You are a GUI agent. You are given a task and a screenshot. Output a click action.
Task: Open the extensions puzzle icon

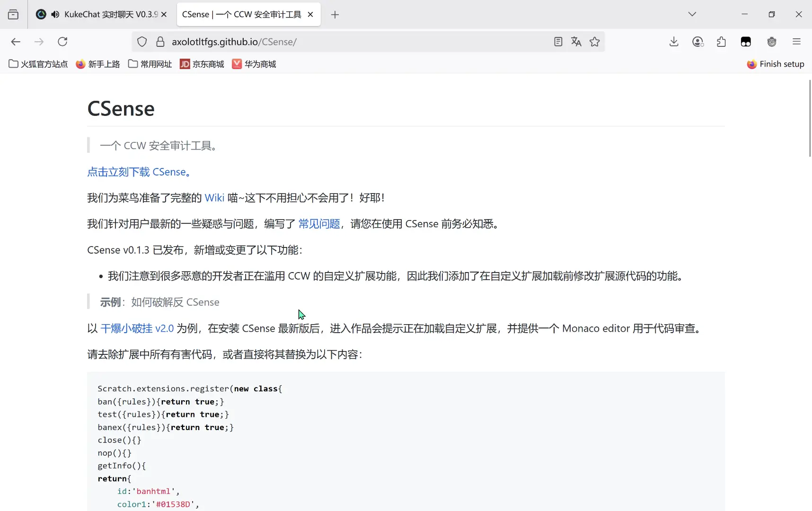pos(722,42)
